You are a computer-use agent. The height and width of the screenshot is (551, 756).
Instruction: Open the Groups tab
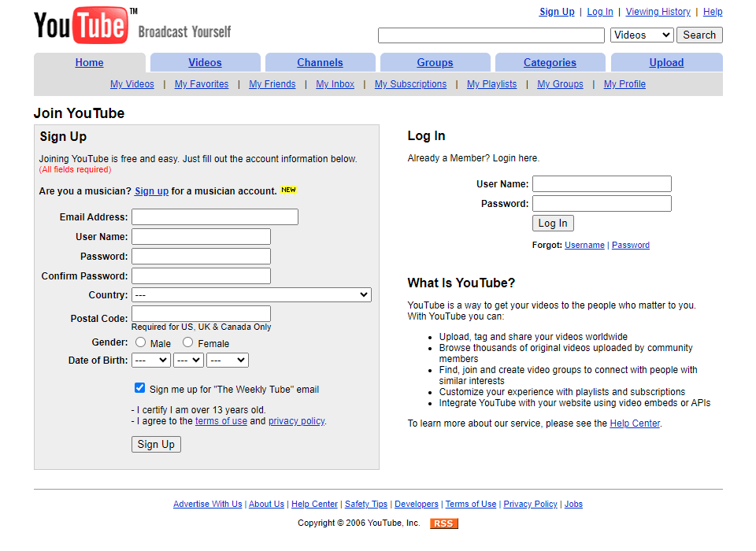tap(435, 63)
